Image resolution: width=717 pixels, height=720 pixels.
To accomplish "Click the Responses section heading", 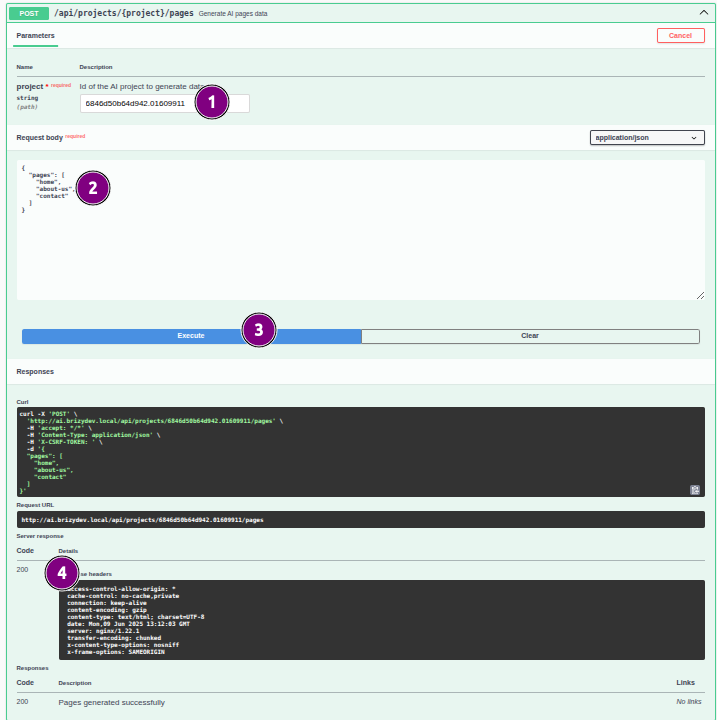I will tap(35, 371).
